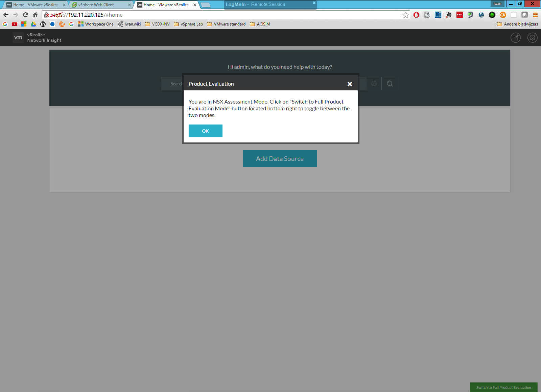The width and height of the screenshot is (541, 392).
Task: Close the Product Evaluation dialog with X
Action: pyautogui.click(x=349, y=84)
